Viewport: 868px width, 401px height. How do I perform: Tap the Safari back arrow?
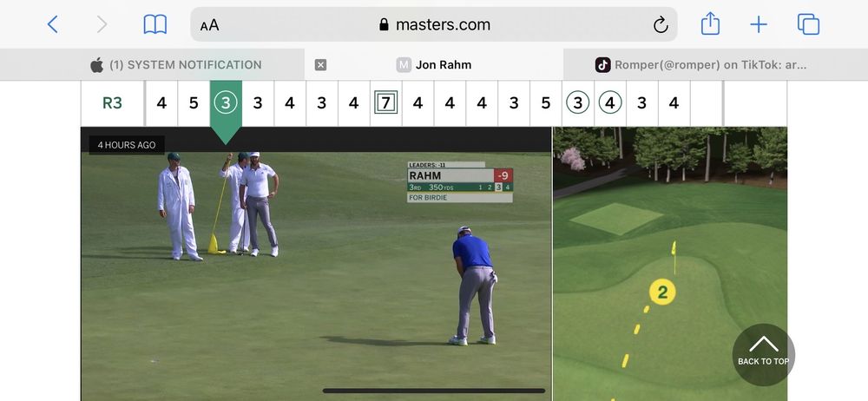click(53, 24)
